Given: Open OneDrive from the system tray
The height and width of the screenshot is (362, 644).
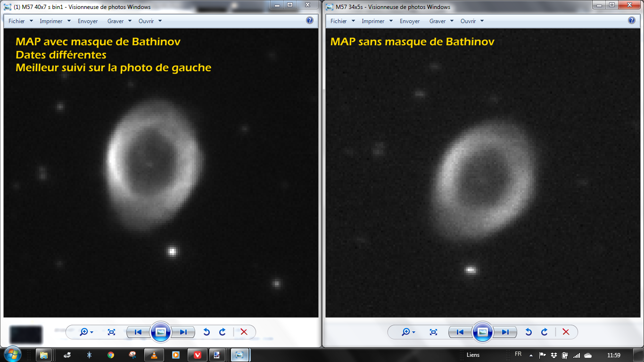Looking at the screenshot, I should coord(588,355).
